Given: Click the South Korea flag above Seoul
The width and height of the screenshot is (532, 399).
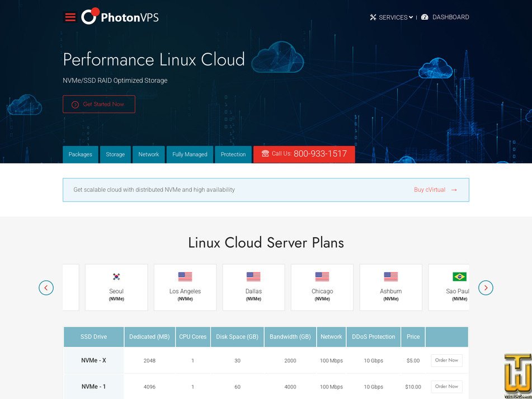Looking at the screenshot, I should click(116, 276).
